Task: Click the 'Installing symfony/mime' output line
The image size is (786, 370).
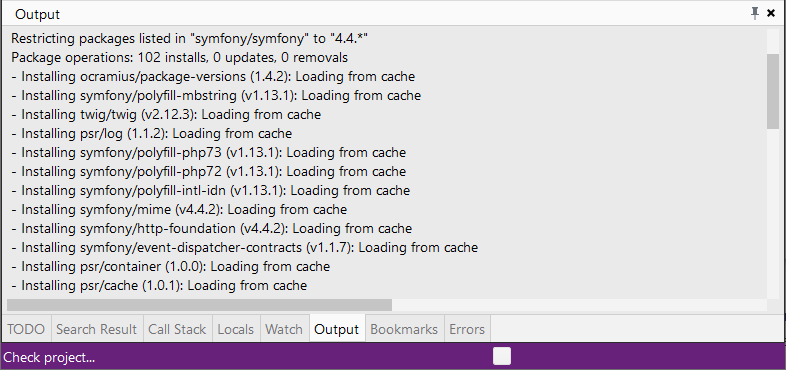Action: (x=179, y=209)
